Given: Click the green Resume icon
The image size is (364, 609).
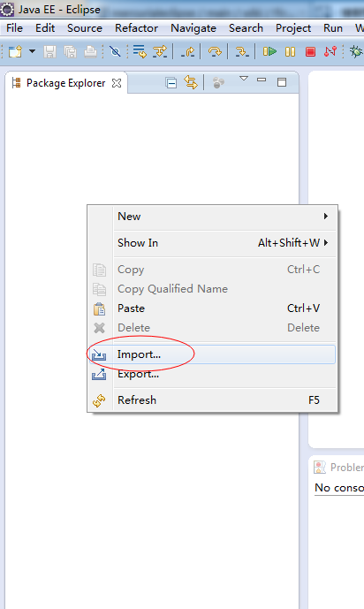Looking at the screenshot, I should (x=269, y=51).
